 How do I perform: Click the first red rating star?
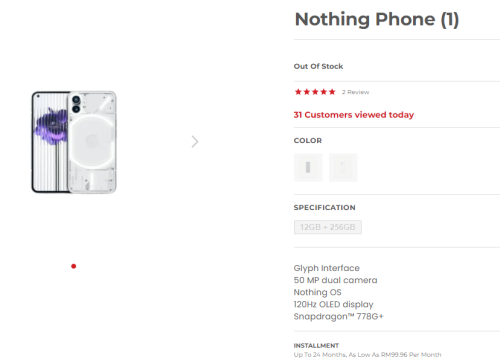[298, 92]
